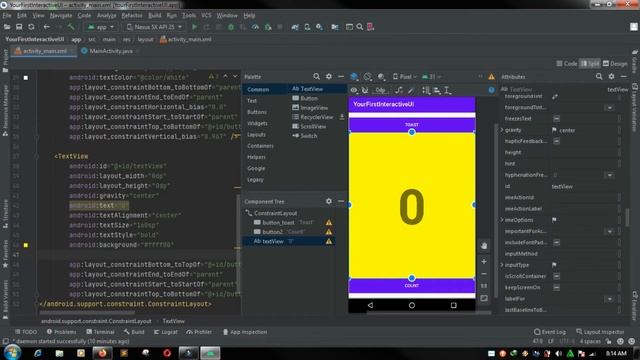The height and width of the screenshot is (360, 640).
Task: Toggle hapticFeedbackEnabled checkbox
Action: point(556,141)
